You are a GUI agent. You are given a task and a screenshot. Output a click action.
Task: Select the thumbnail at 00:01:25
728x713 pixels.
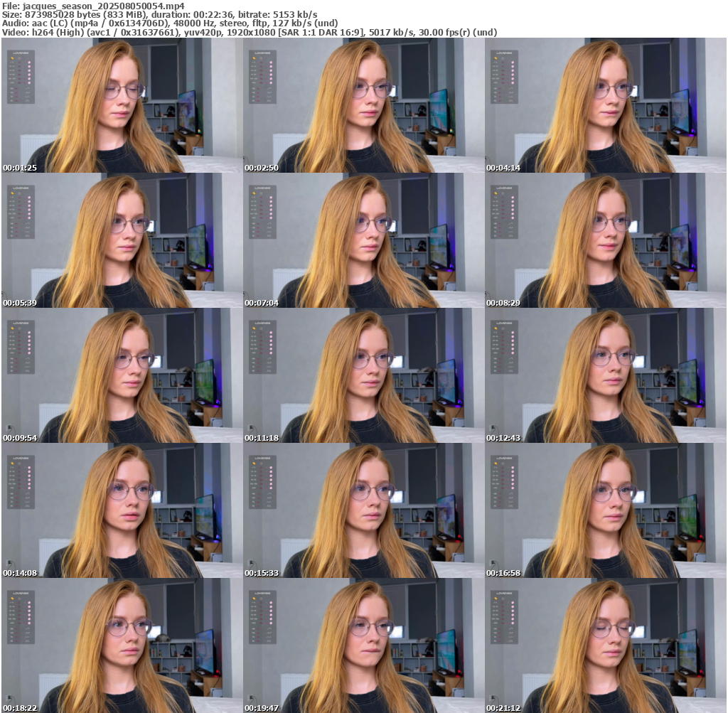click(x=122, y=105)
